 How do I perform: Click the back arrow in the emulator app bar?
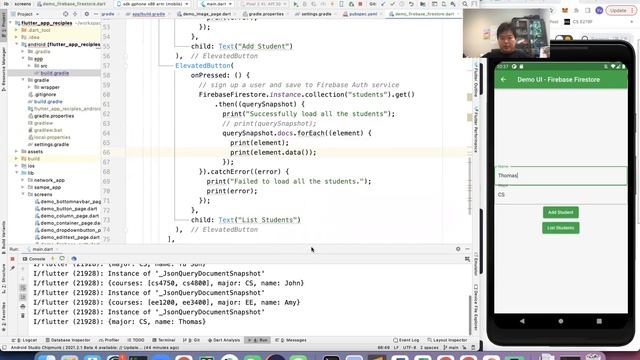tap(503, 80)
